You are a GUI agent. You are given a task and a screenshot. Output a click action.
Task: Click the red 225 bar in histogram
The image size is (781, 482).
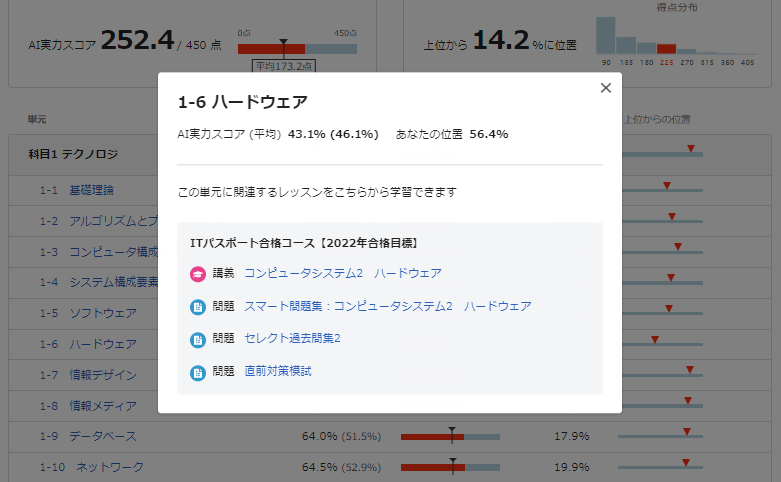tap(666, 49)
